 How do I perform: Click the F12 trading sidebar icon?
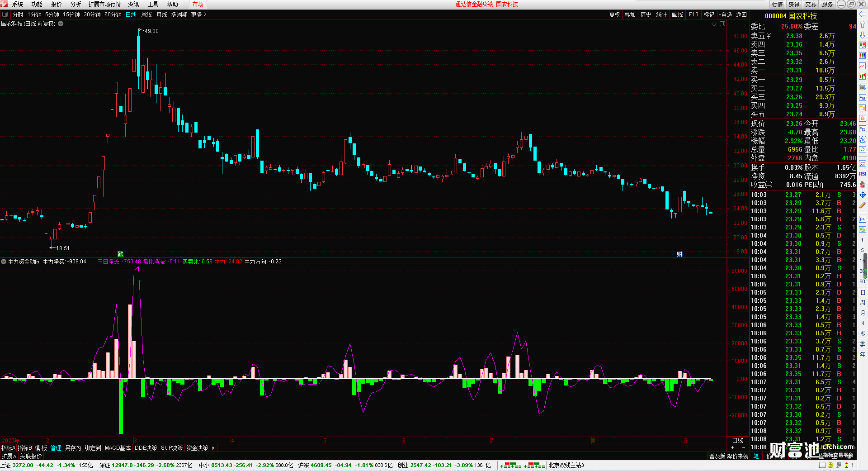click(863, 129)
